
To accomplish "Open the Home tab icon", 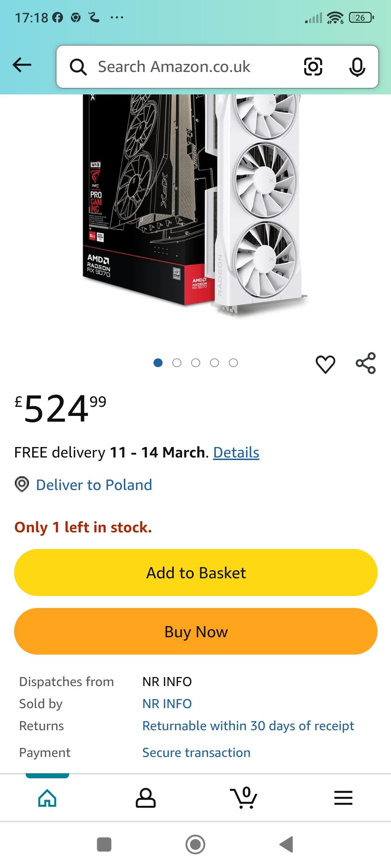I will [x=47, y=798].
